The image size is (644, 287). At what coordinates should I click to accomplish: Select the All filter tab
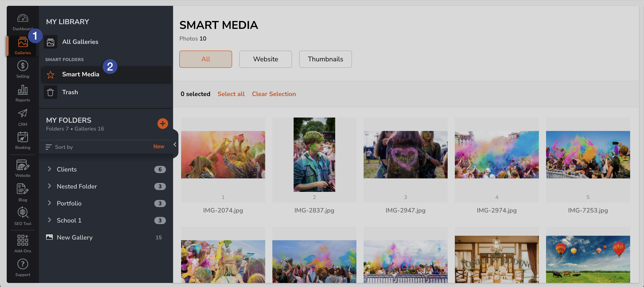(205, 59)
